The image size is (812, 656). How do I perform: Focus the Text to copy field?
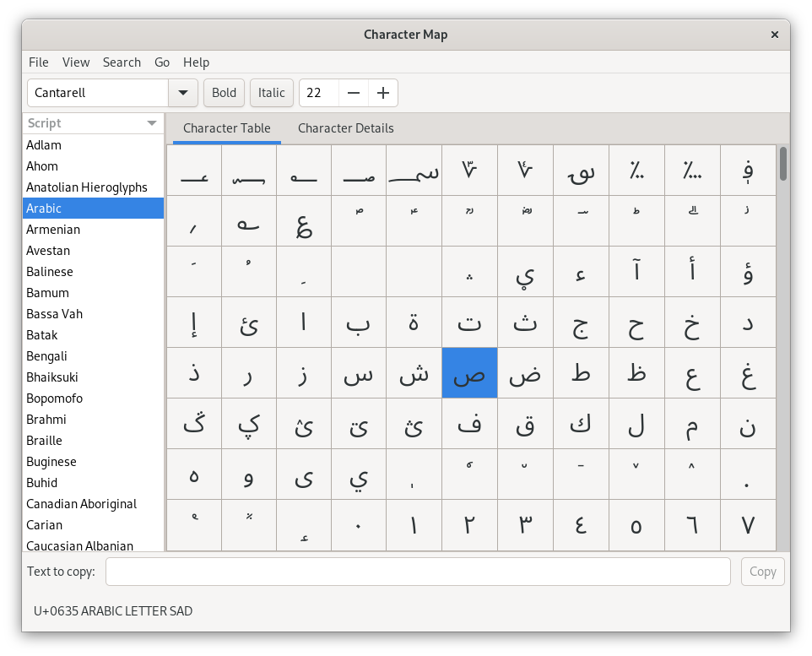coord(418,572)
